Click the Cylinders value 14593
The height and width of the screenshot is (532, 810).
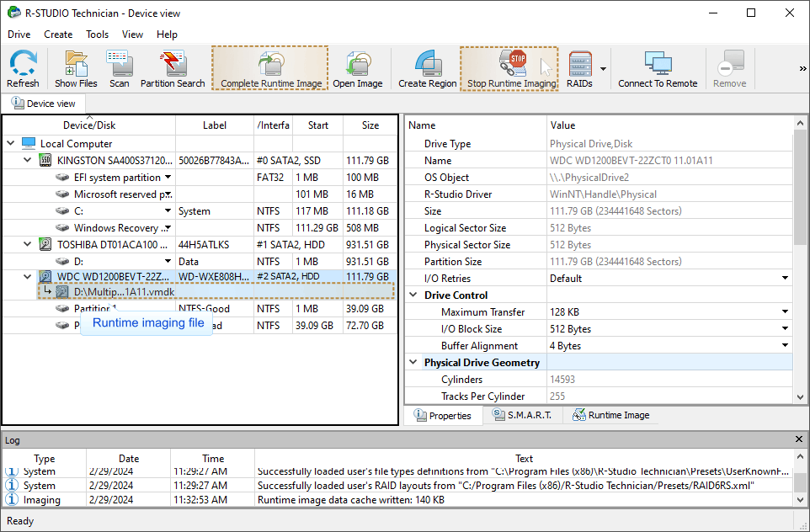tap(562, 379)
